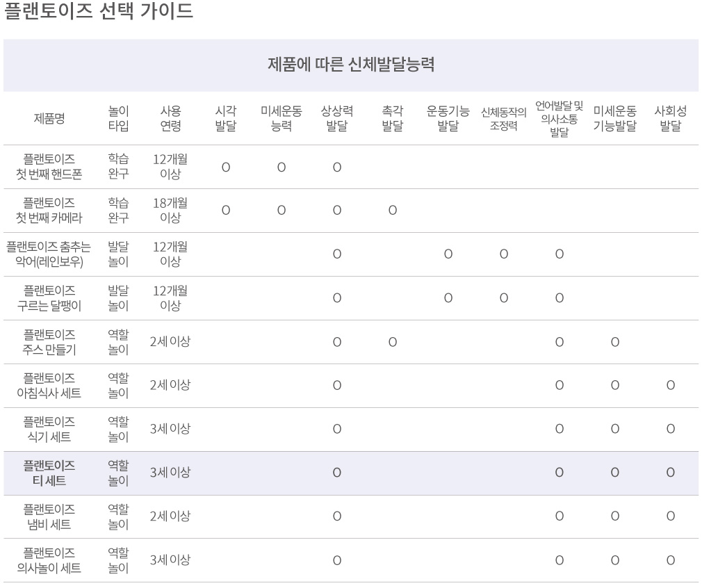Image resolution: width=702 pixels, height=588 pixels.
Task: Click 신체동작의 조정력 mark in 구르는 달팽이 row
Action: click(504, 298)
